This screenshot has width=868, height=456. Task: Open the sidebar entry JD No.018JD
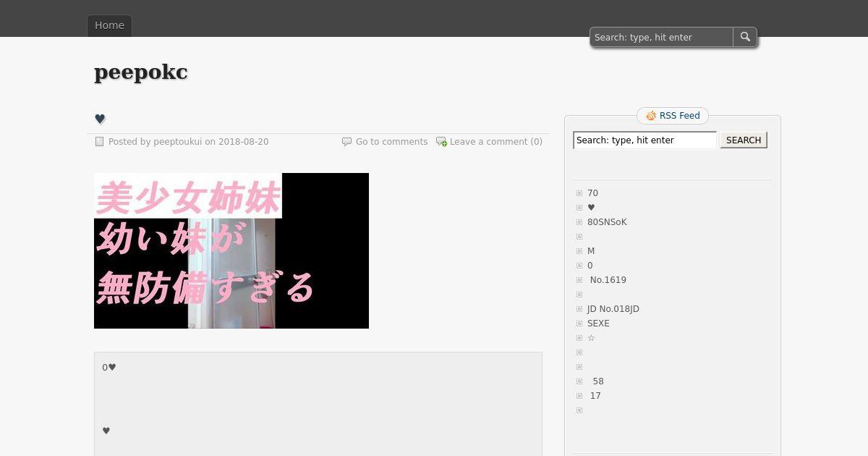613,309
